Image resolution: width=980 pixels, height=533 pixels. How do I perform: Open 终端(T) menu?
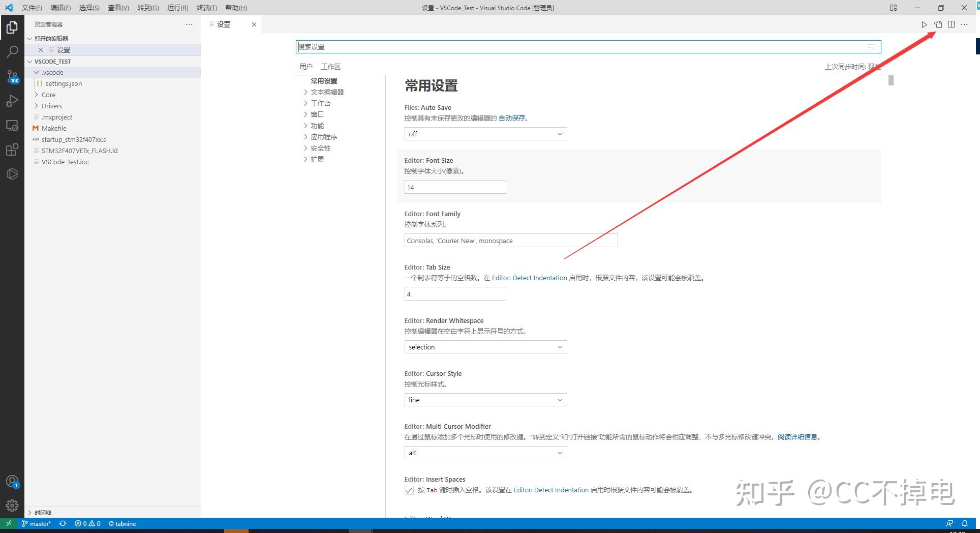(x=206, y=8)
